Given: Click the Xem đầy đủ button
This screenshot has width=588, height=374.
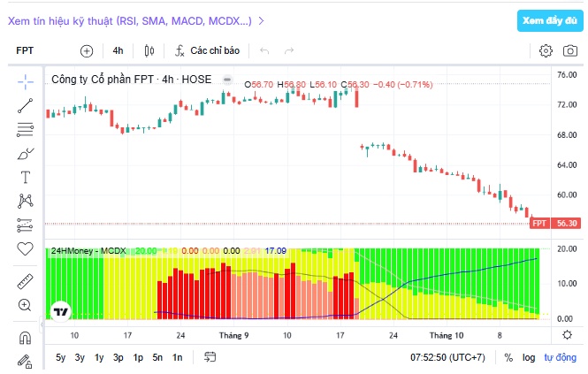Looking at the screenshot, I should (x=550, y=20).
